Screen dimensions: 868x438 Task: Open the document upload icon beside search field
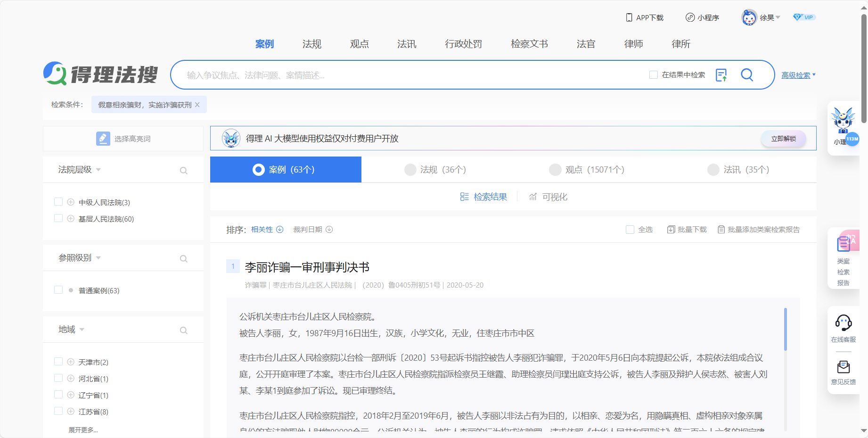(721, 74)
